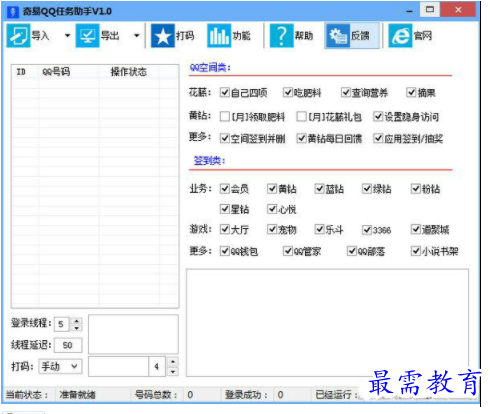Viewport: 490px width, 414px height.
Task: Decrease 登录线程 spinner value
Action: pyautogui.click(x=77, y=328)
